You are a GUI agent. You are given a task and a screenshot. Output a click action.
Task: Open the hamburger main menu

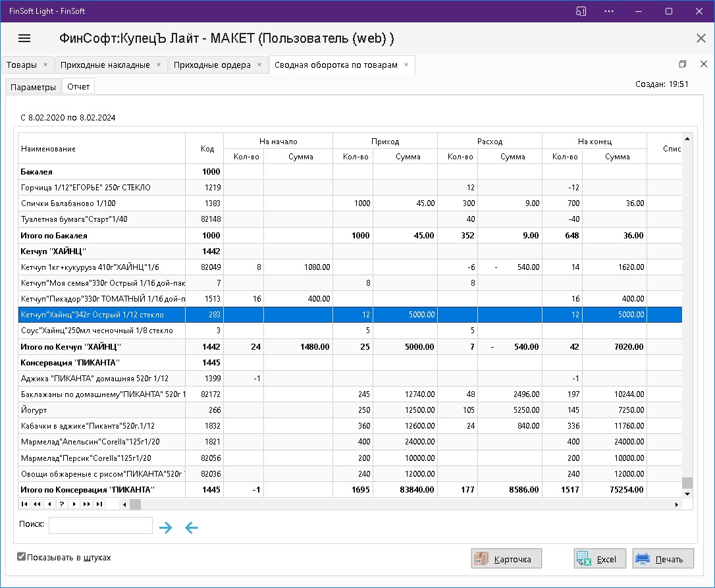coord(24,38)
